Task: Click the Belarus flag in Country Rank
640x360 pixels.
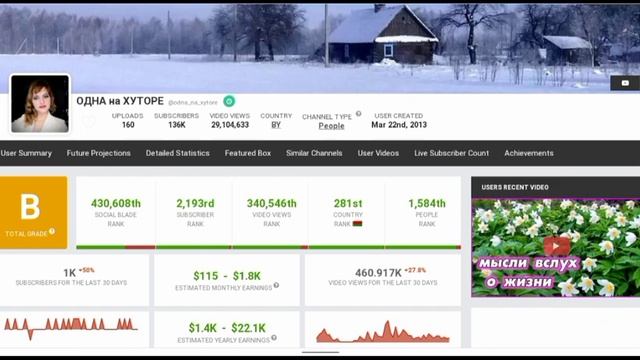Action: (357, 224)
